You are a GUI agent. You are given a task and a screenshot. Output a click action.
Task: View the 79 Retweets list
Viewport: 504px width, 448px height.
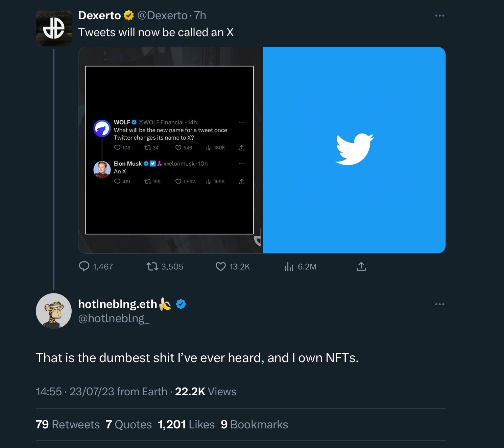pos(68,424)
